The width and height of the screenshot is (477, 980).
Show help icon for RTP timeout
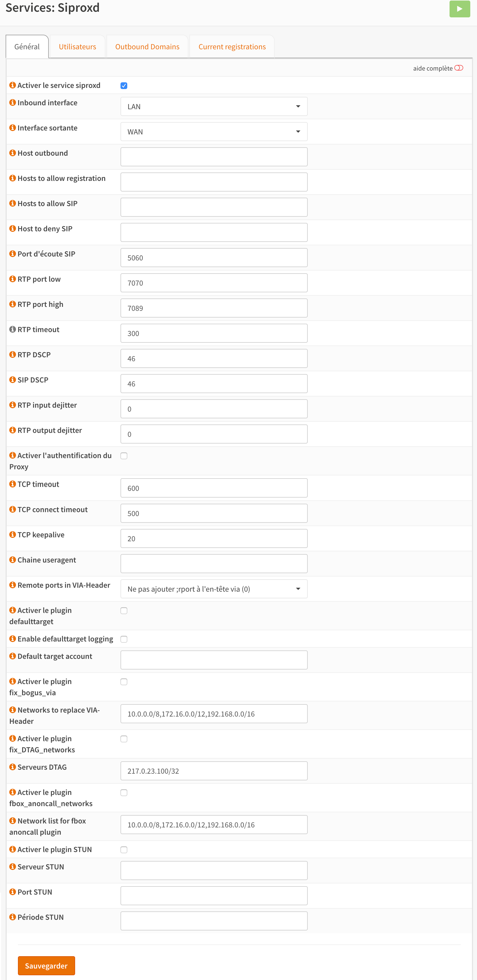[x=13, y=330]
